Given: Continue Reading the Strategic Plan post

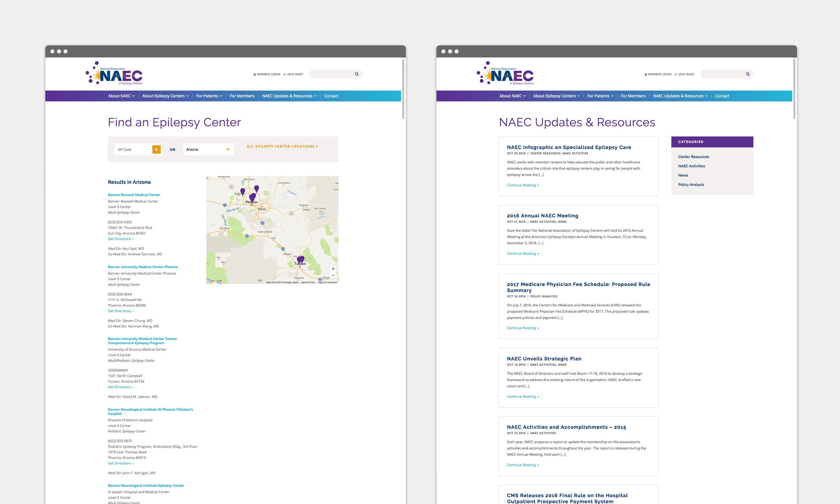Looking at the screenshot, I should coord(523,396).
